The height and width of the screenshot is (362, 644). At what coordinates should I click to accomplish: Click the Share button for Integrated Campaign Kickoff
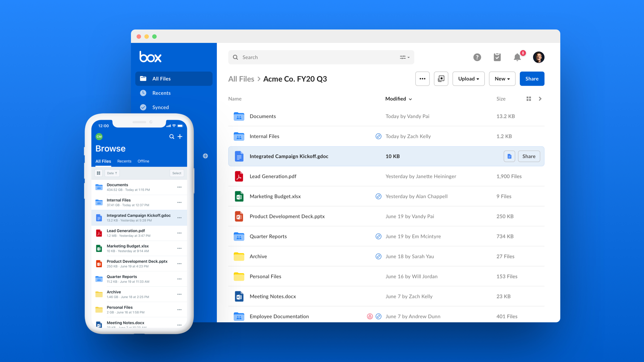(x=529, y=156)
